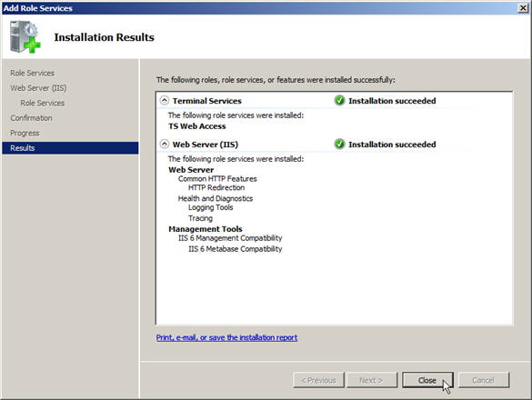
Task: Click the server with green plus wizard icon
Action: coord(25,37)
